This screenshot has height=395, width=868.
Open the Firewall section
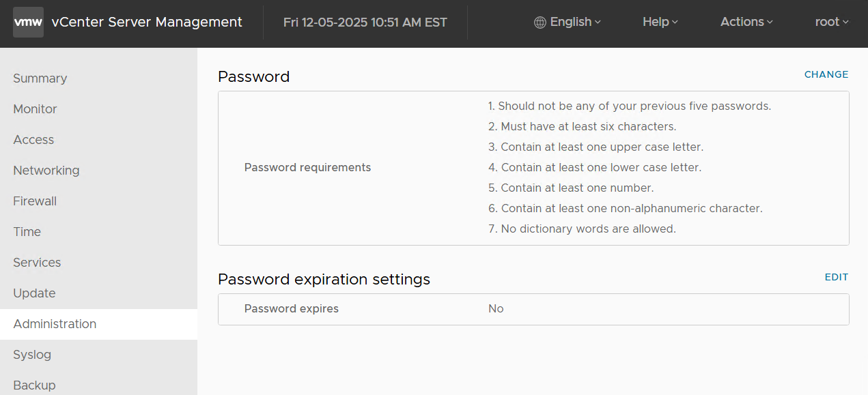coord(35,201)
